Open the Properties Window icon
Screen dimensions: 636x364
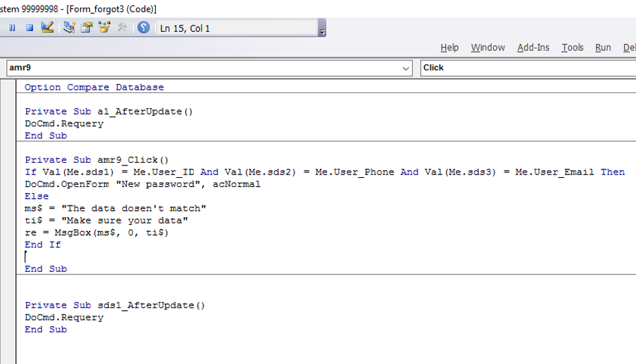click(x=87, y=28)
